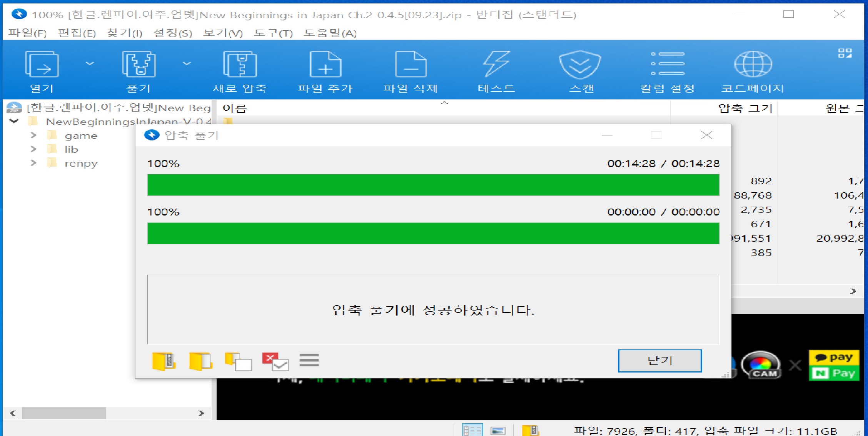Open the 도구(T) menu
Screen dimensions: 868x436
coord(273,33)
